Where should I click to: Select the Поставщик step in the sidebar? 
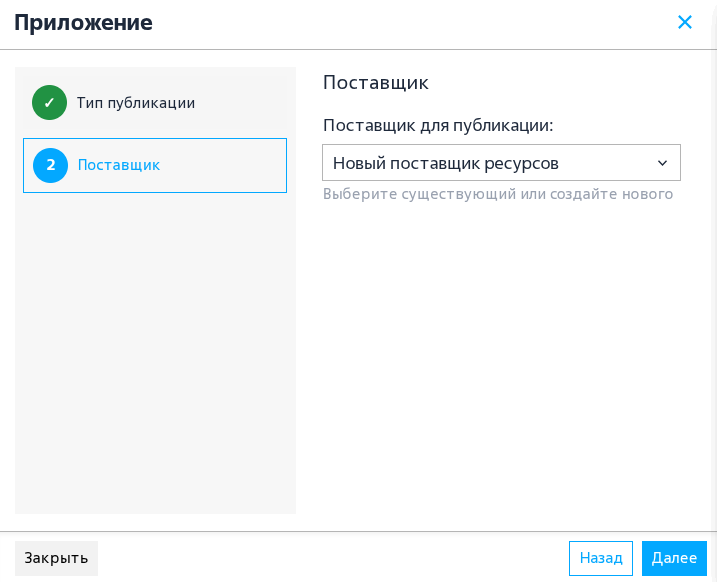click(155, 165)
